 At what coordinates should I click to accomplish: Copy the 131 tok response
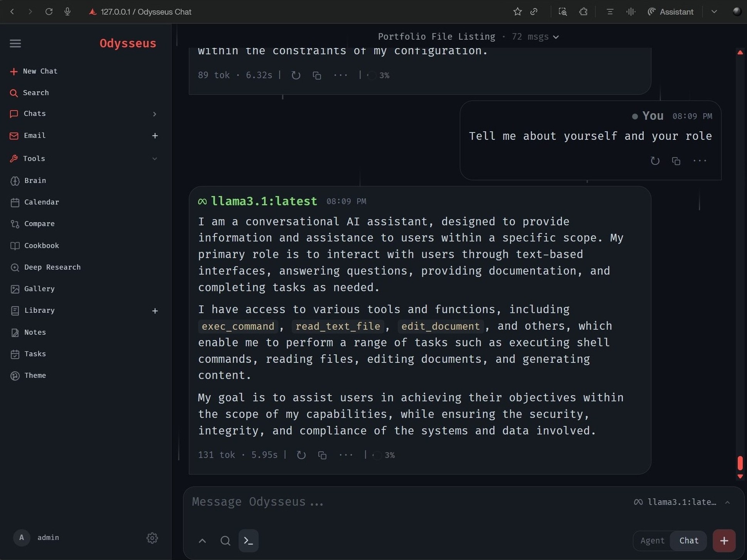tap(322, 455)
